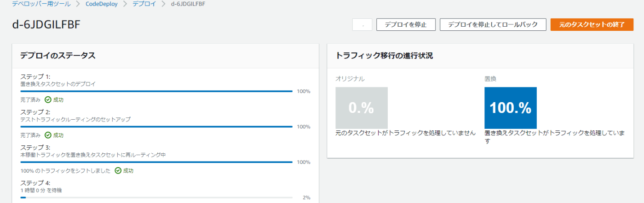
Task: Select the d-6JDGILFBF breadcrumb text
Action: pyautogui.click(x=188, y=4)
